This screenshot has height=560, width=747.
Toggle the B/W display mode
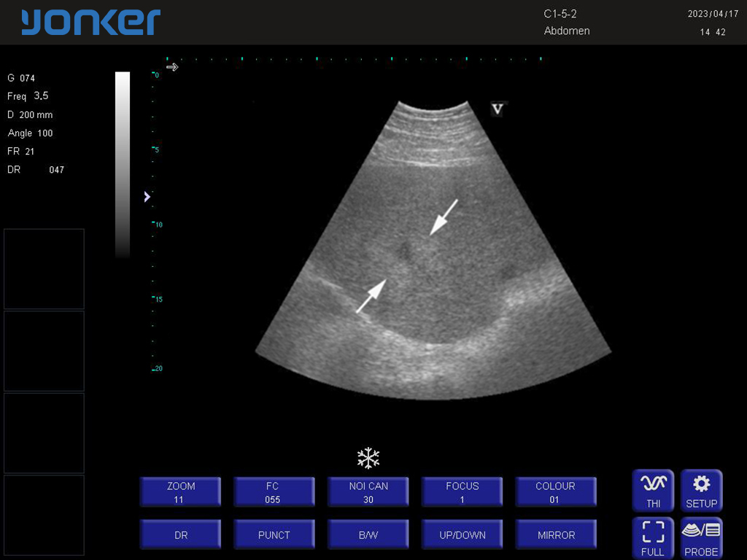368,534
